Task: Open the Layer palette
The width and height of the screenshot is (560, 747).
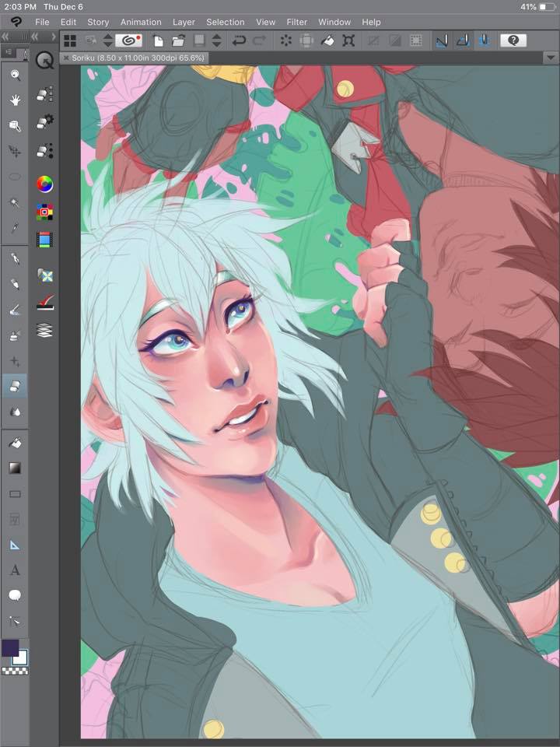Action: point(45,330)
